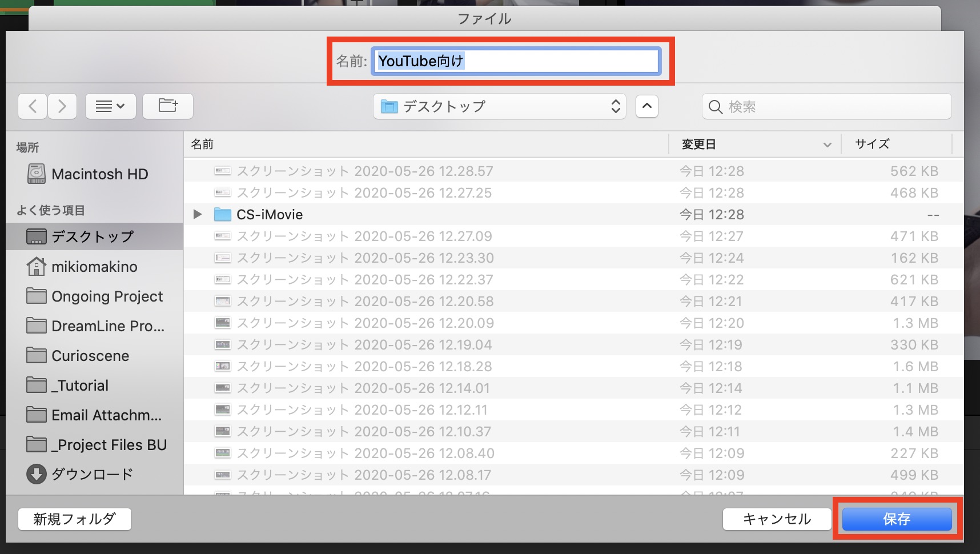The height and width of the screenshot is (554, 980).
Task: Click the file スクリーンショット 2020-05-26 12.27.25
Action: (x=573, y=192)
